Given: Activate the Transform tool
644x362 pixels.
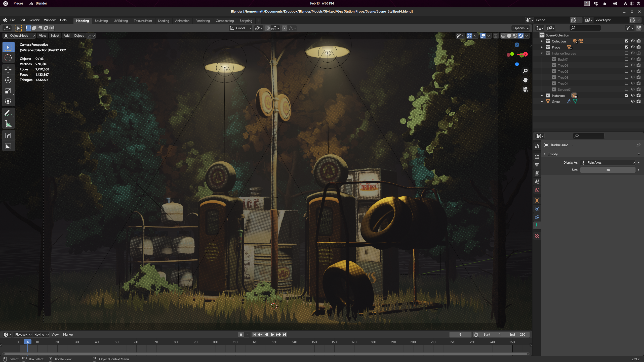Looking at the screenshot, I should [8, 101].
